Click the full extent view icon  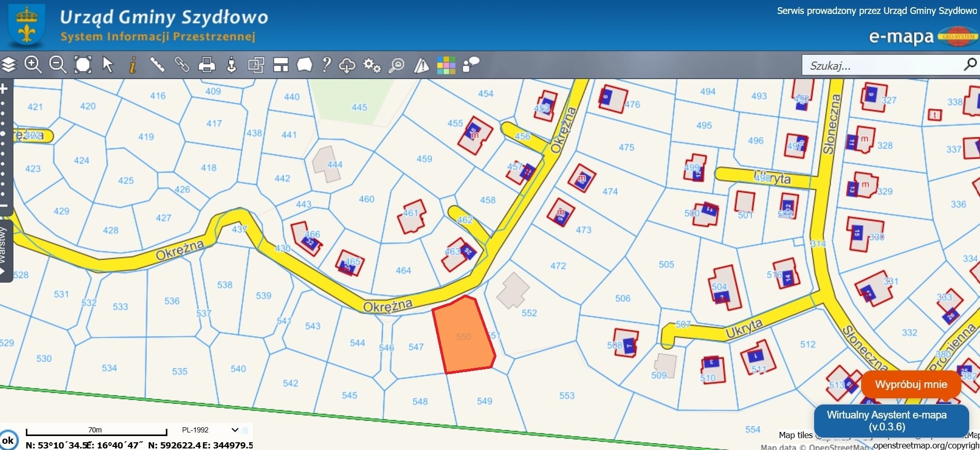click(x=83, y=65)
